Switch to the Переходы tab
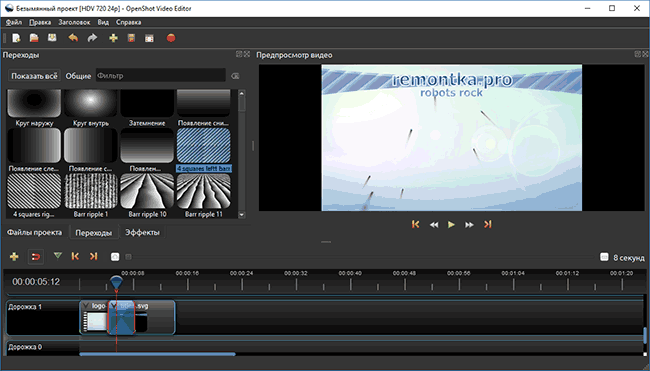650x371 pixels. (94, 233)
